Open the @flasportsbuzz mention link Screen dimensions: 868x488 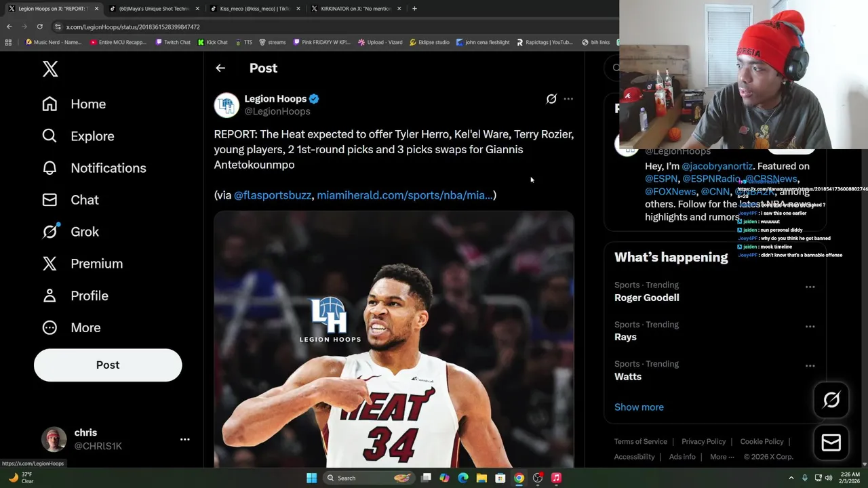[272, 195]
